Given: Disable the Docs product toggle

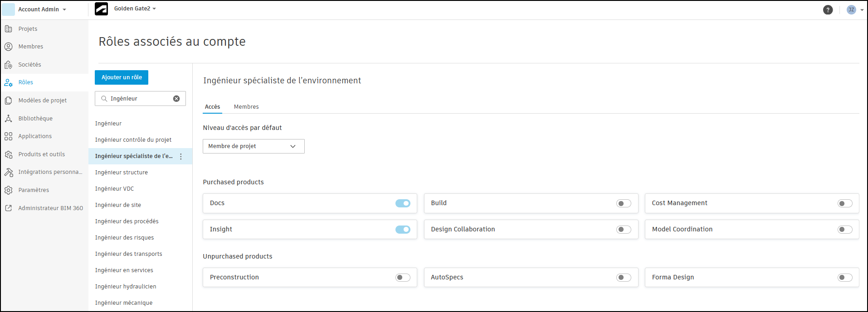Looking at the screenshot, I should (x=403, y=203).
